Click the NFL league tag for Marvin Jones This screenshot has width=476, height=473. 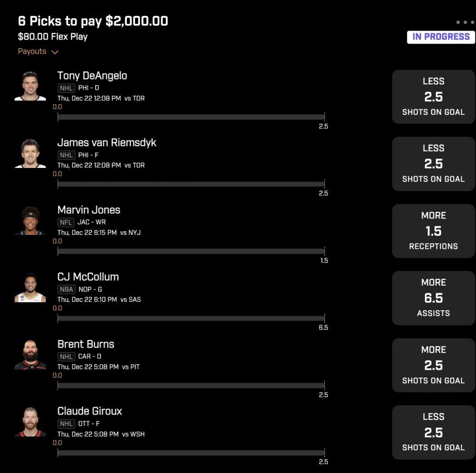click(x=66, y=222)
